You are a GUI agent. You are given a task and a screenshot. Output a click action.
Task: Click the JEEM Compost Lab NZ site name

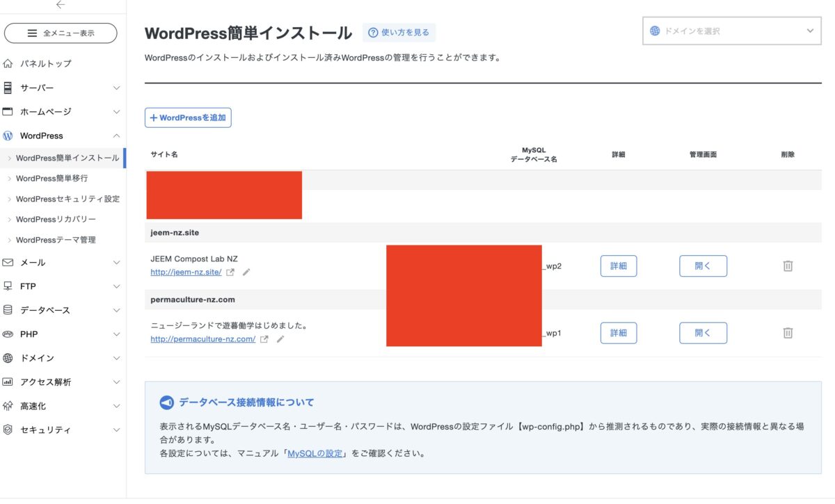tap(194, 259)
